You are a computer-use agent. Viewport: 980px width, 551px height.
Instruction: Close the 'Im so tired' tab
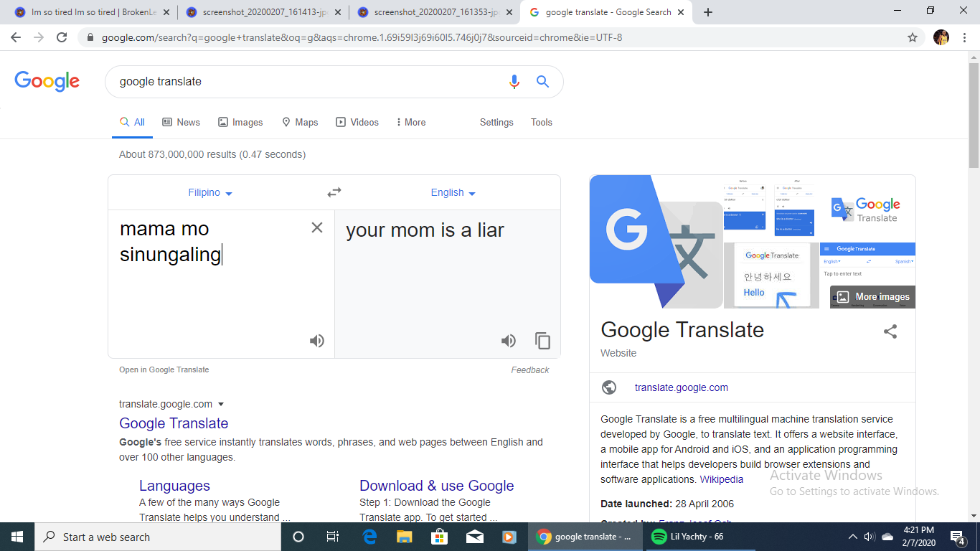[x=166, y=12]
